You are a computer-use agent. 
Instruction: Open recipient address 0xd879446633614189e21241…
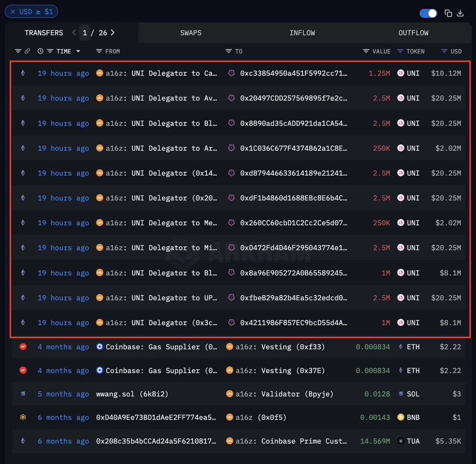point(294,173)
